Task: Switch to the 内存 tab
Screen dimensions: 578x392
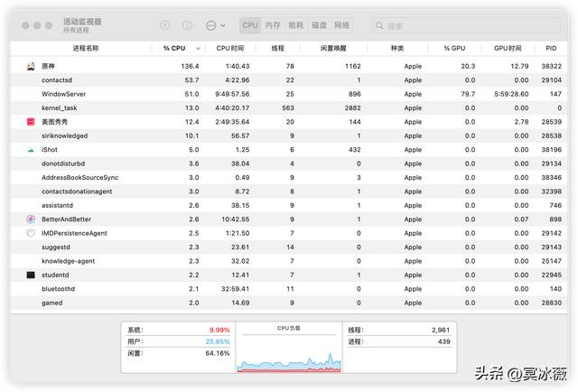Action: pyautogui.click(x=273, y=25)
